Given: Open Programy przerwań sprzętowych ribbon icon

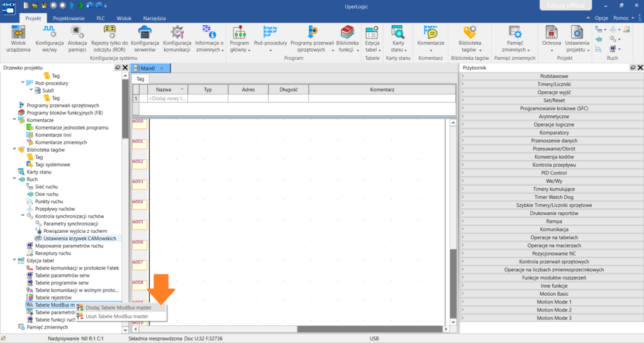Looking at the screenshot, I should tap(312, 38).
